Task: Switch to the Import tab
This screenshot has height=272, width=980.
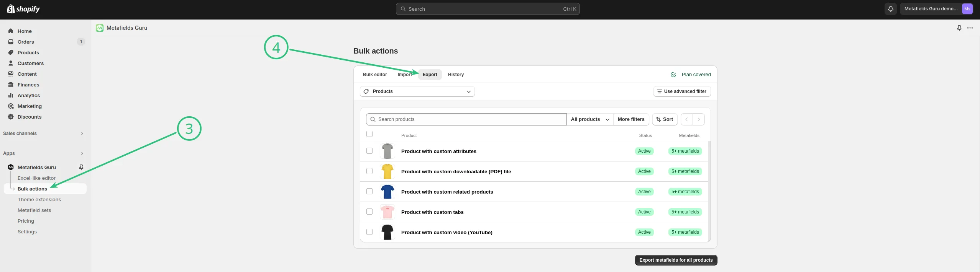Action: click(x=405, y=75)
